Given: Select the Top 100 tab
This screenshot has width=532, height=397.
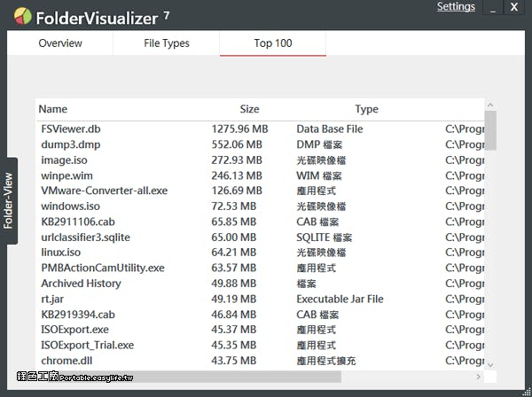Looking at the screenshot, I should coord(273,43).
